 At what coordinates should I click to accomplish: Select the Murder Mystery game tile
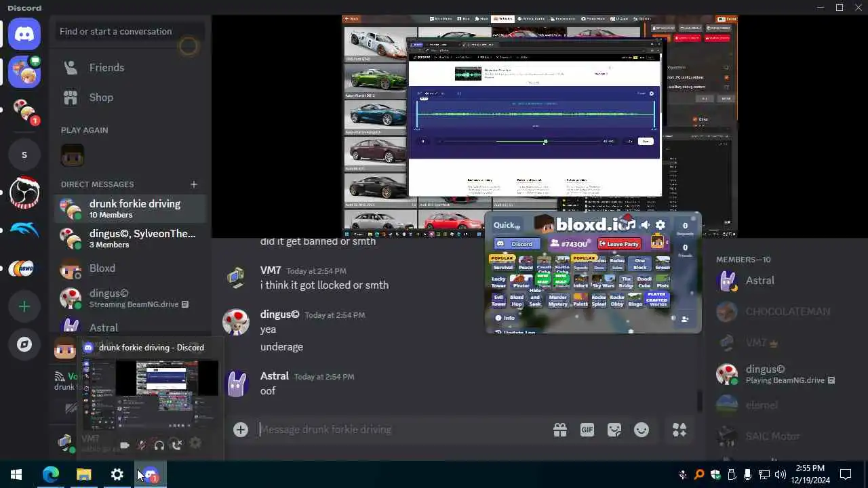coord(557,300)
